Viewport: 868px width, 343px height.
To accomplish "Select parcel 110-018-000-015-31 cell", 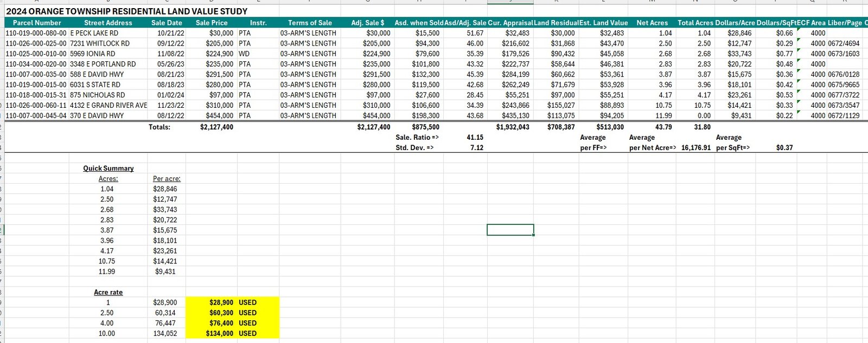I will [x=36, y=95].
